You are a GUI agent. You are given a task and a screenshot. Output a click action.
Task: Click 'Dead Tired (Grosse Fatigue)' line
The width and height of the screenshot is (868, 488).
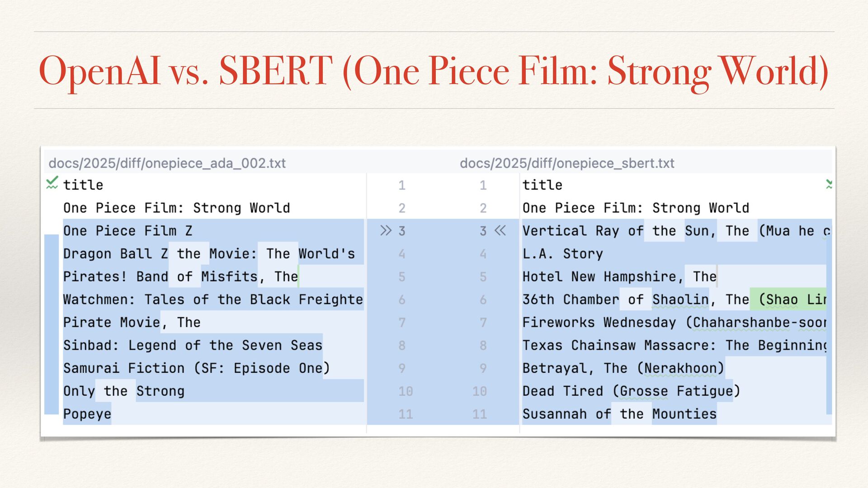coord(632,391)
